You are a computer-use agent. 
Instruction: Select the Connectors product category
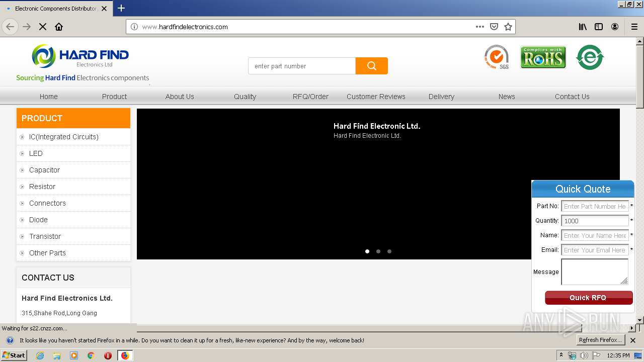pos(47,203)
